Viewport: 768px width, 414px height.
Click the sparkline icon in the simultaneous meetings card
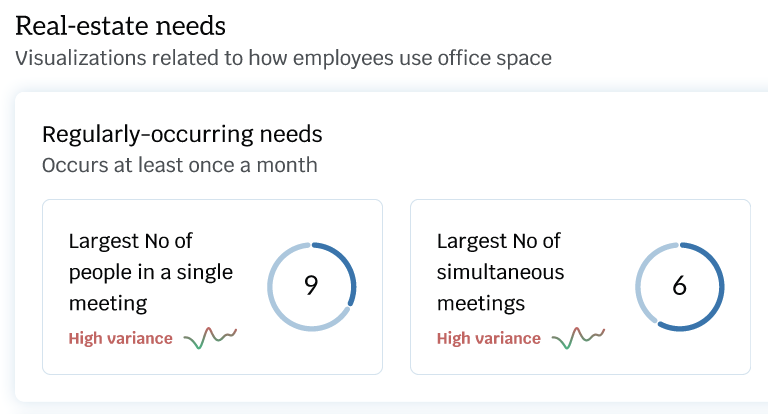579,337
